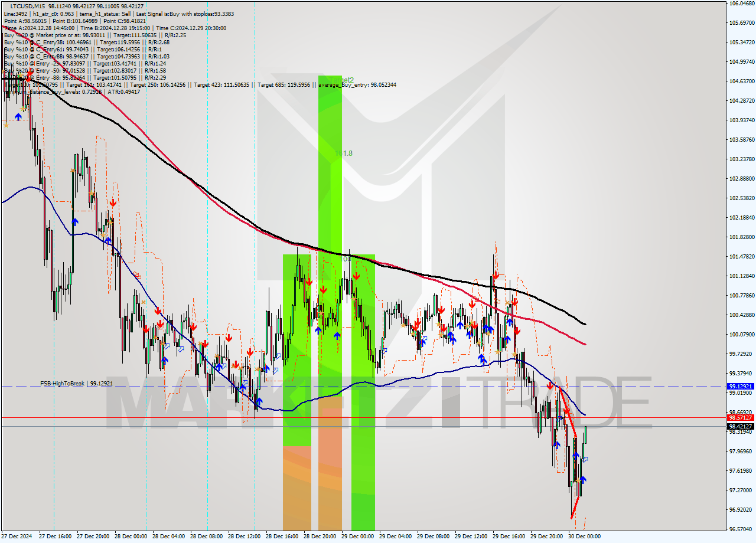Click the '28 Dec 16:00' time axis label
This screenshot has width=756, height=543.
point(282,537)
